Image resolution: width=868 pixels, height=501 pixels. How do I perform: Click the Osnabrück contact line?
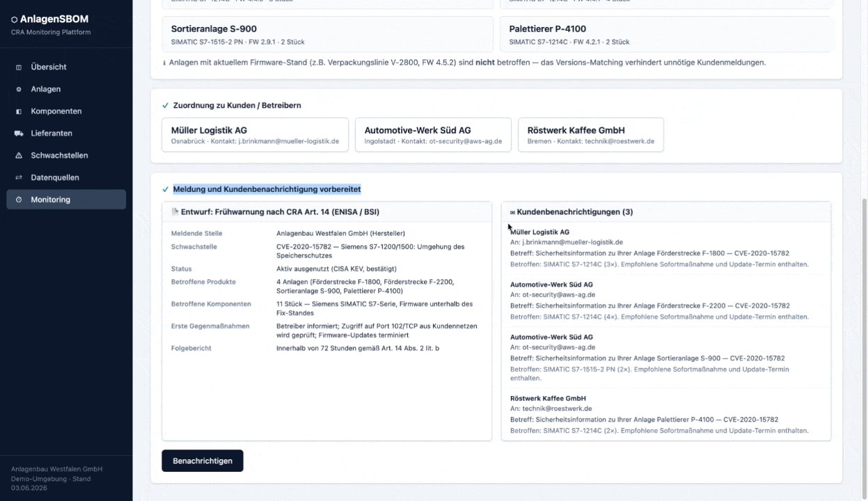pos(255,141)
